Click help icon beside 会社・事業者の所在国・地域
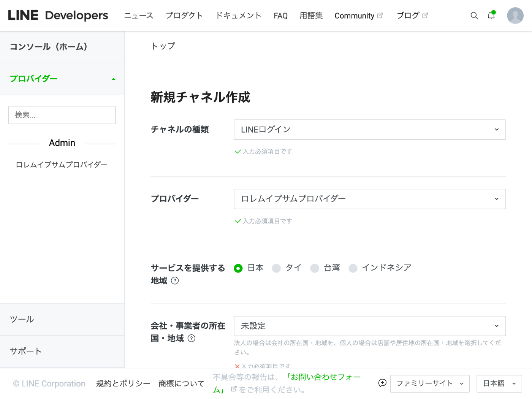 192,338
